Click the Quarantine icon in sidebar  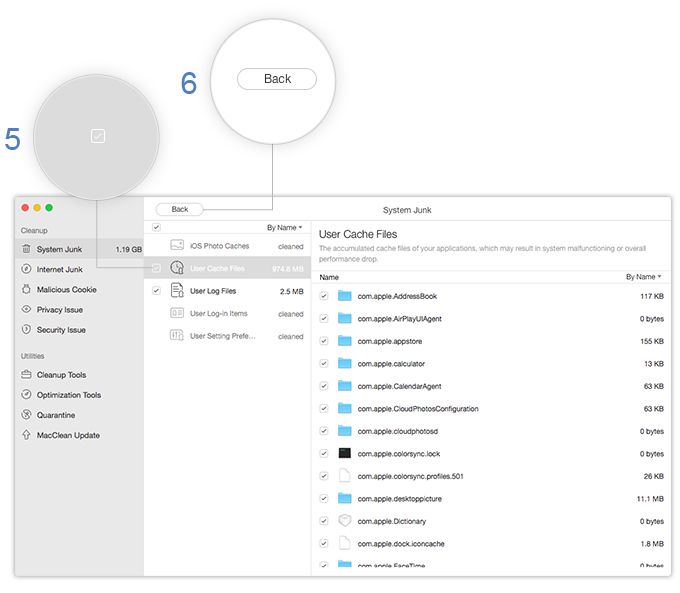tap(26, 415)
